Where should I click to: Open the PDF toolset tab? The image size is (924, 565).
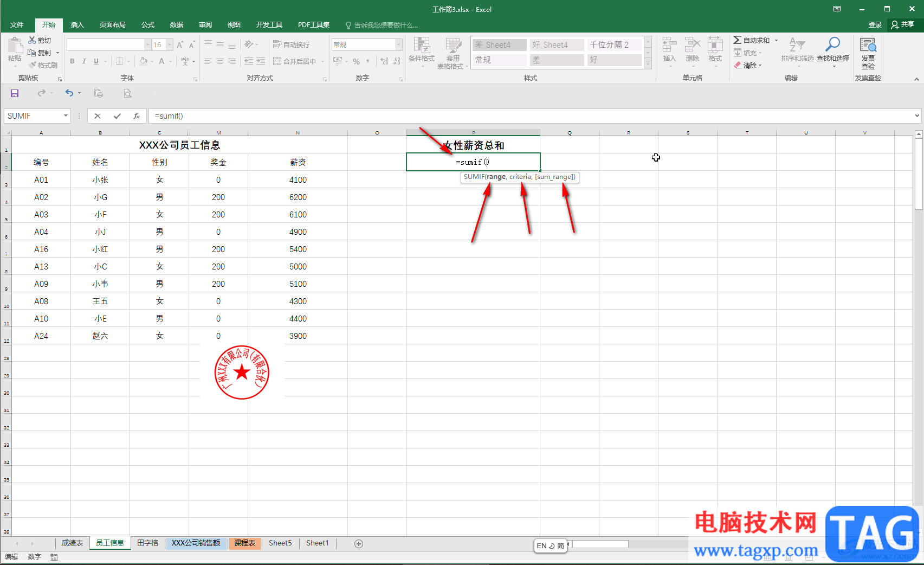314,25
